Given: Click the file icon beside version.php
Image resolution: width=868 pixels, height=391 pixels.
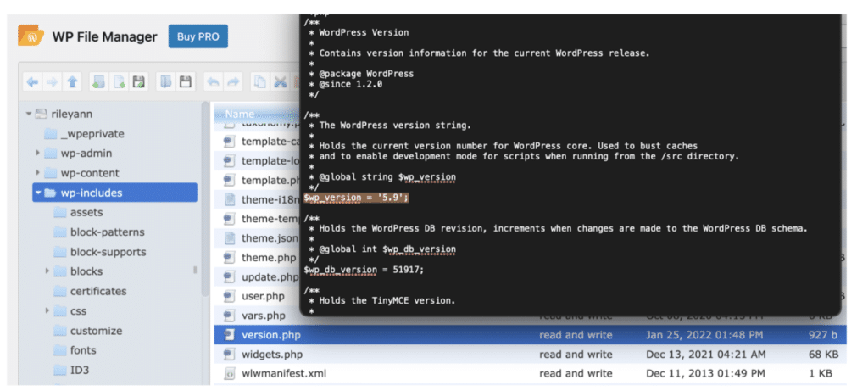Looking at the screenshot, I should 229,335.
